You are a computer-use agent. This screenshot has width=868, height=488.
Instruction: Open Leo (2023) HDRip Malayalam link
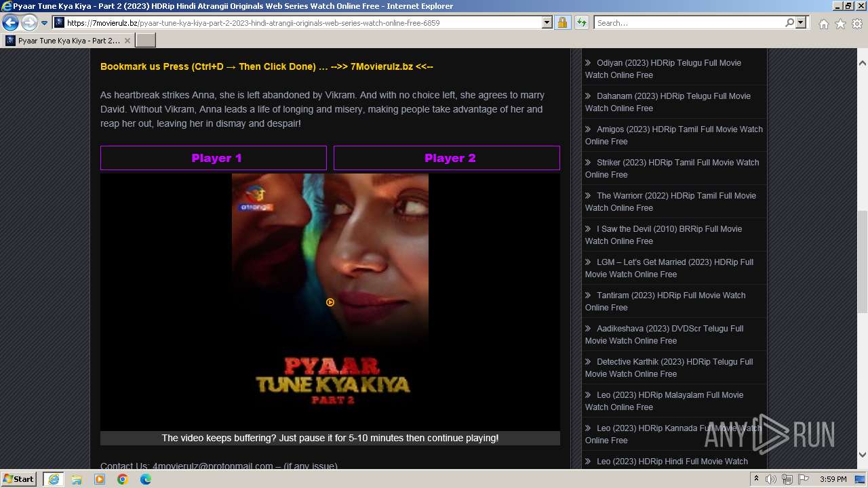[664, 401]
